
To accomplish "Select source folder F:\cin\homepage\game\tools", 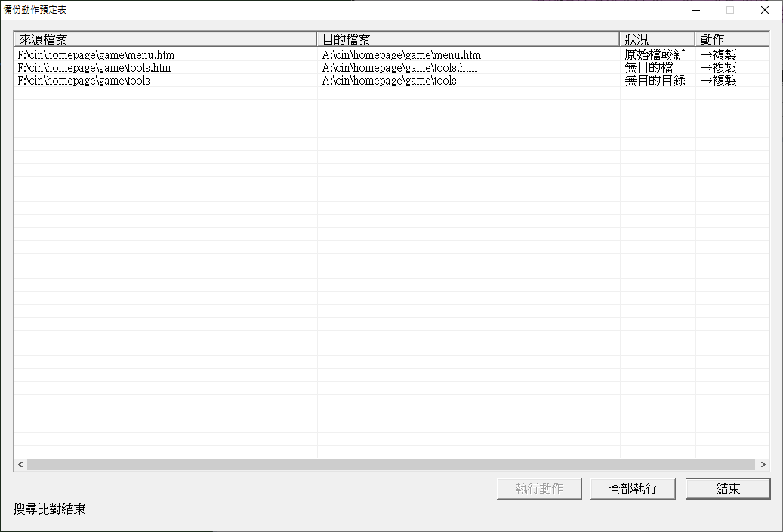I will pos(83,81).
